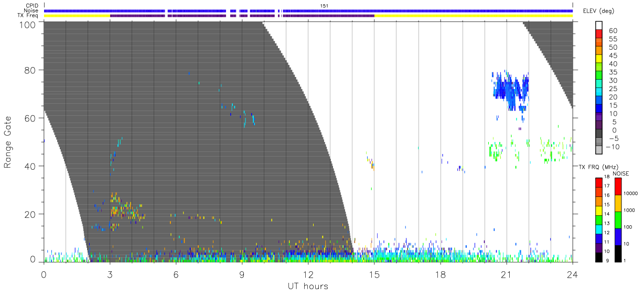Click the 'CPID' row label
644x297 pixels.
31,6
